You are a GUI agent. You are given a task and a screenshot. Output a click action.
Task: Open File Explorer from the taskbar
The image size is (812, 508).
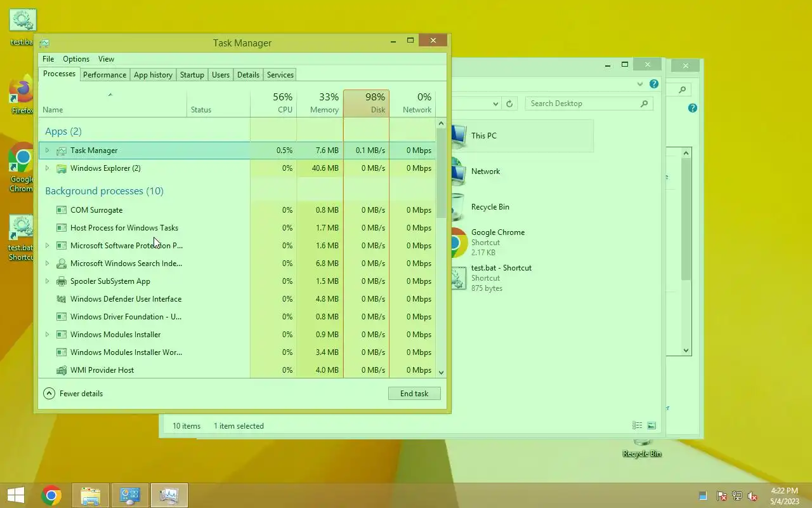(x=91, y=495)
